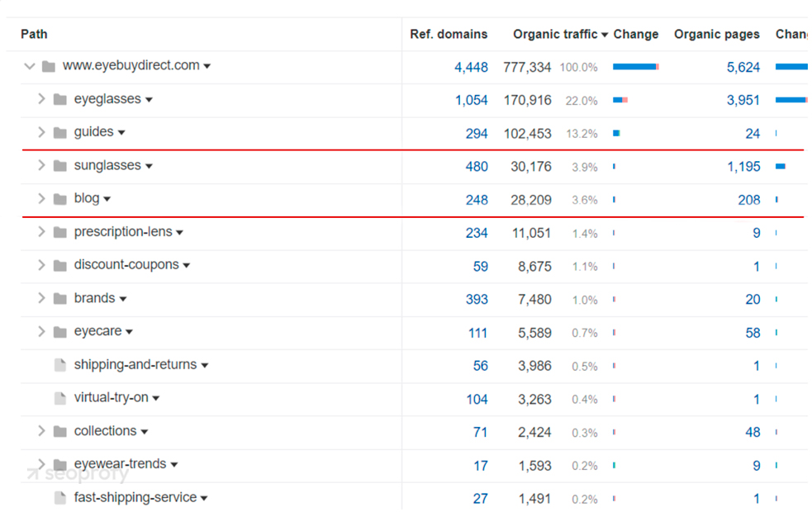Image resolution: width=812 pixels, height=512 pixels.
Task: Open the 1,054 referring domains for eyeglasses
Action: pos(471,101)
